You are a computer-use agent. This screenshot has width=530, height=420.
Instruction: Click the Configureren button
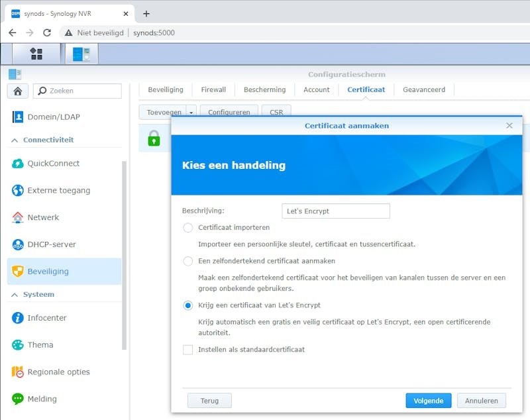[229, 112]
